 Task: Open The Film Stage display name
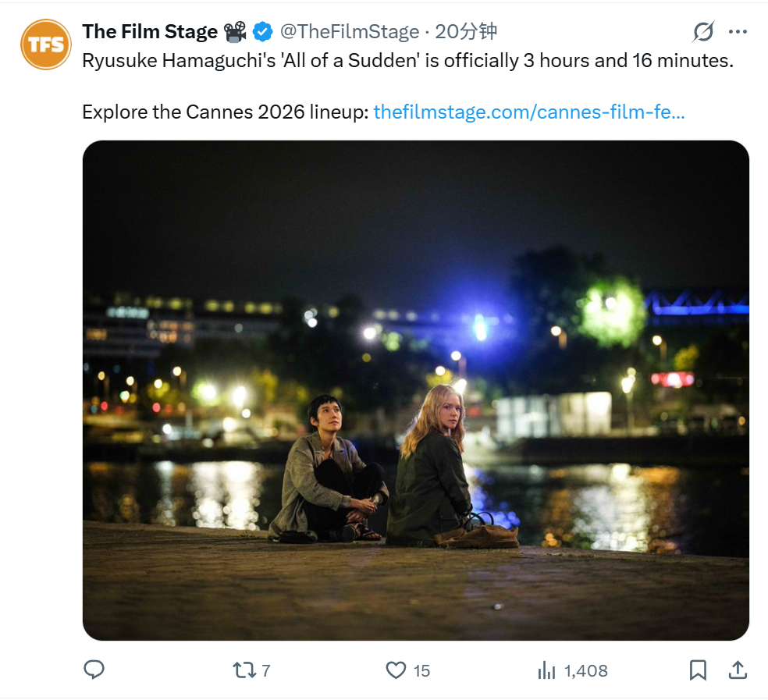[150, 32]
